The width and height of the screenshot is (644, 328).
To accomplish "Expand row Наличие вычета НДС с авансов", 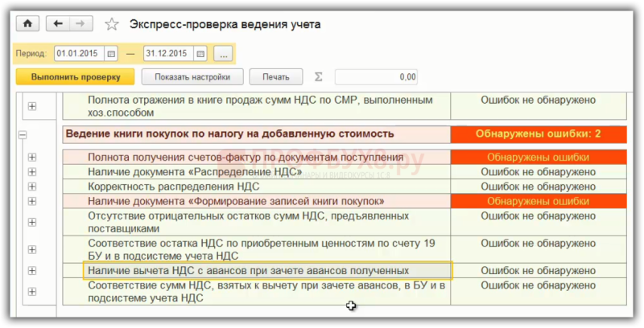I will (32, 271).
